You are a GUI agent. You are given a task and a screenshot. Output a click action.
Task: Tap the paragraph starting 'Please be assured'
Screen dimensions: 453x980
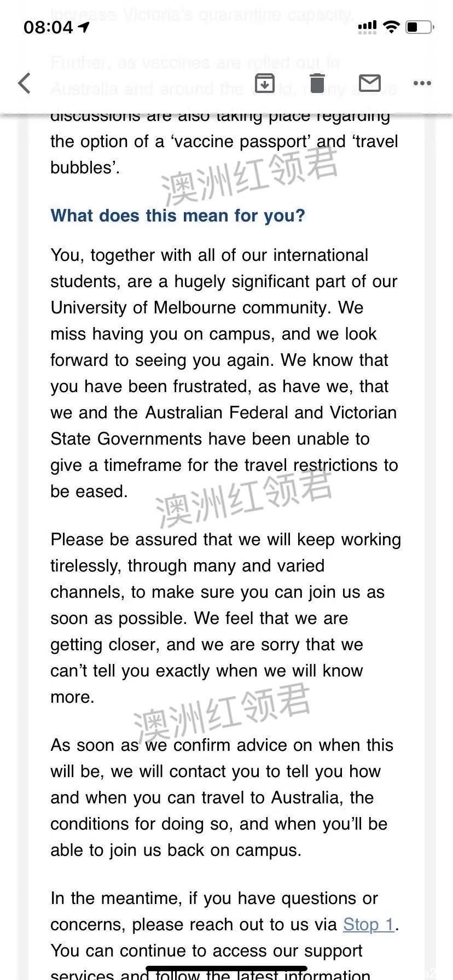pos(225,618)
